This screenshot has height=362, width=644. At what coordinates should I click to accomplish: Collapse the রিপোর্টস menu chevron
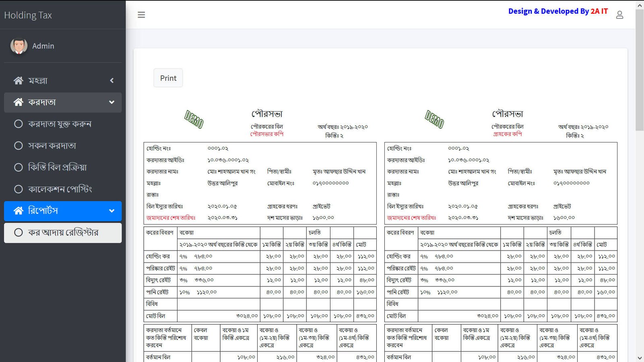pyautogui.click(x=112, y=211)
